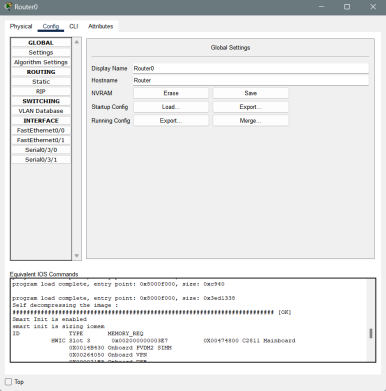Click the Hostname input field

(x=251, y=80)
